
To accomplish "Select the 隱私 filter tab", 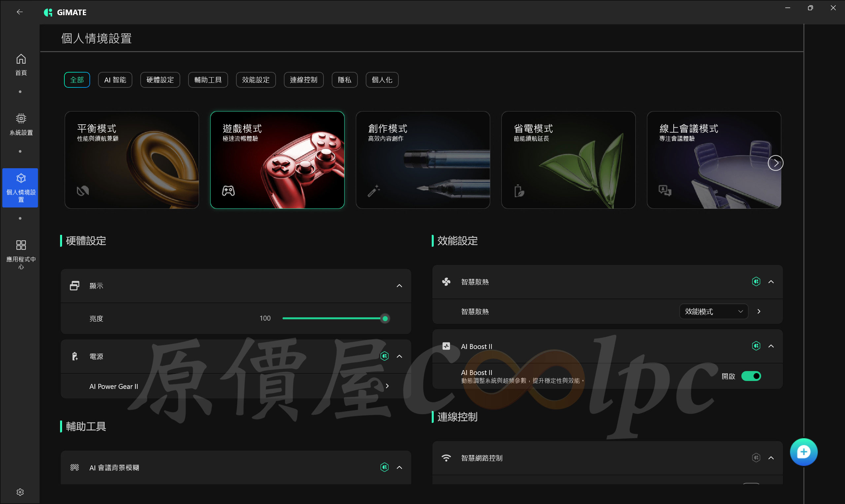I will 345,80.
